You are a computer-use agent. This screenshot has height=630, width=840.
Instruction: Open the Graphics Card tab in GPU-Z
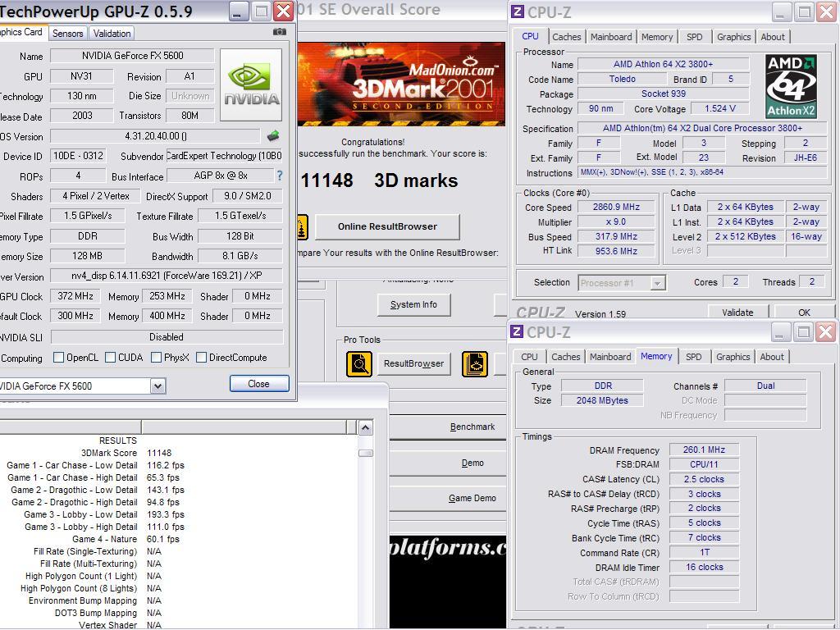tap(21, 32)
